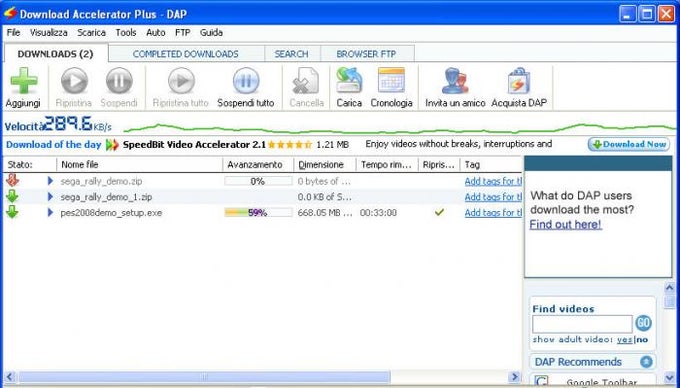Sort by the Nome file column header
The height and width of the screenshot is (388, 680).
click(x=140, y=165)
